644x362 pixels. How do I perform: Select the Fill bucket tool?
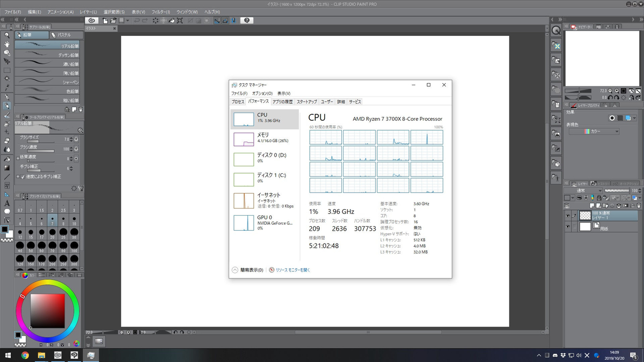[x=7, y=159]
